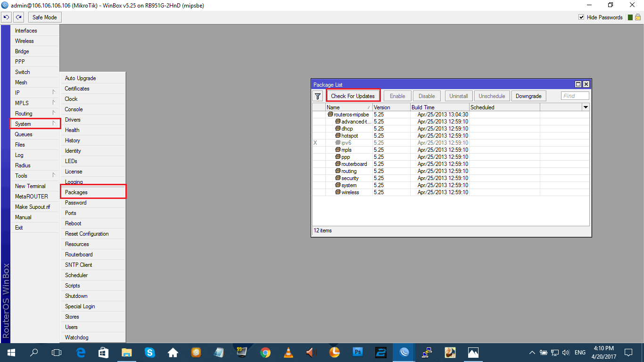The image size is (644, 362).
Task: Expand the Routing submenu
Action: (35, 114)
